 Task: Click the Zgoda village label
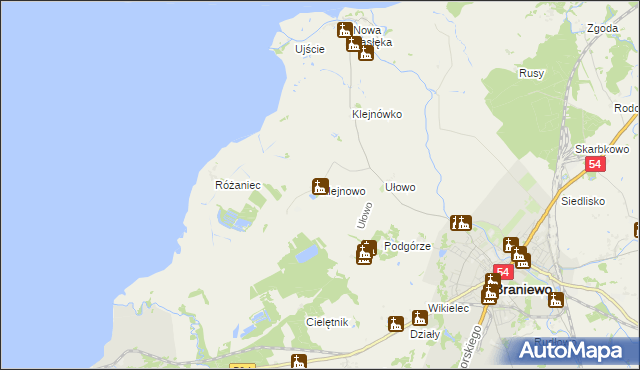tap(602, 29)
